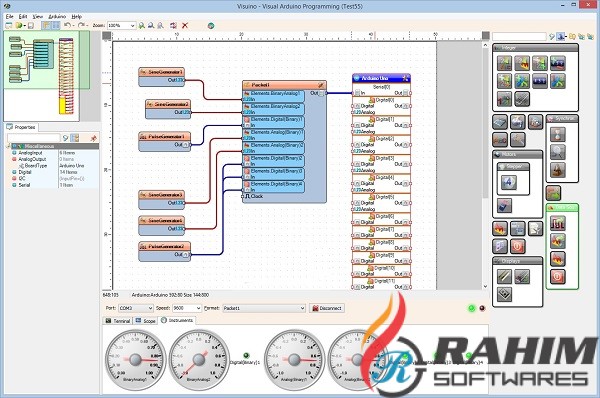This screenshot has width=600, height=398.
Task: Click the New project toolbar icon
Action: (8, 26)
